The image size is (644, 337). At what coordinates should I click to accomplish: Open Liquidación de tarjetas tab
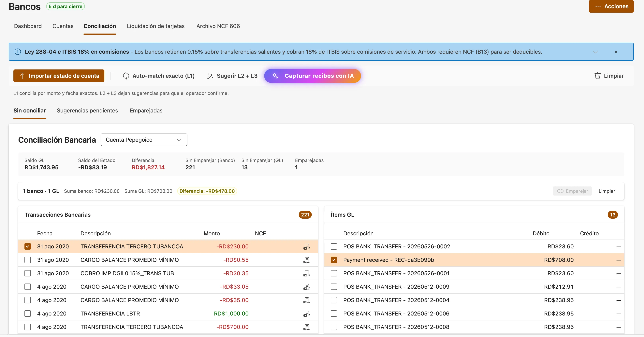coord(156,26)
